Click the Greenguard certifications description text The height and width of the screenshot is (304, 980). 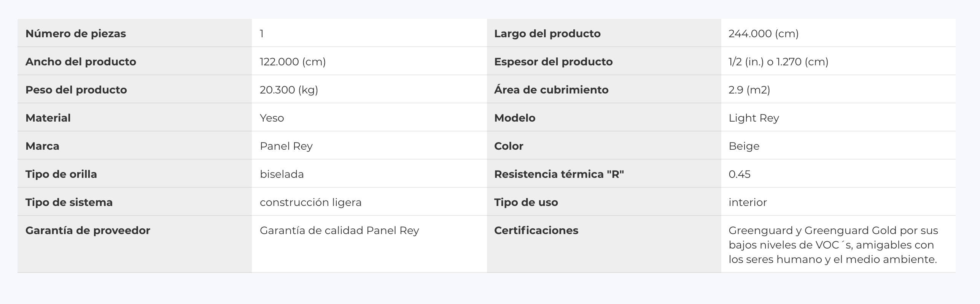click(x=833, y=245)
